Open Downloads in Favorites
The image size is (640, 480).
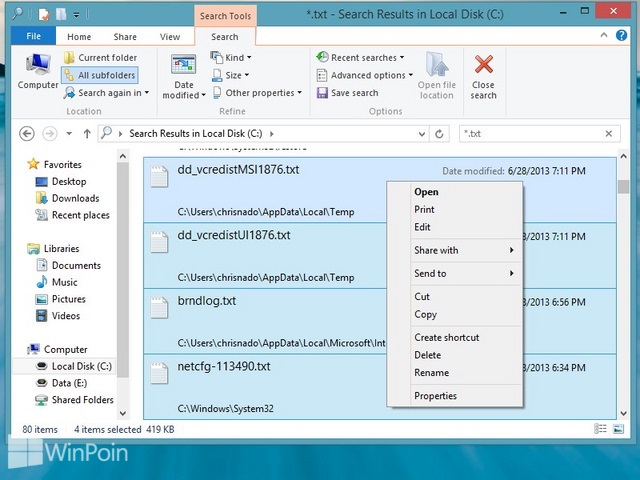(68, 198)
